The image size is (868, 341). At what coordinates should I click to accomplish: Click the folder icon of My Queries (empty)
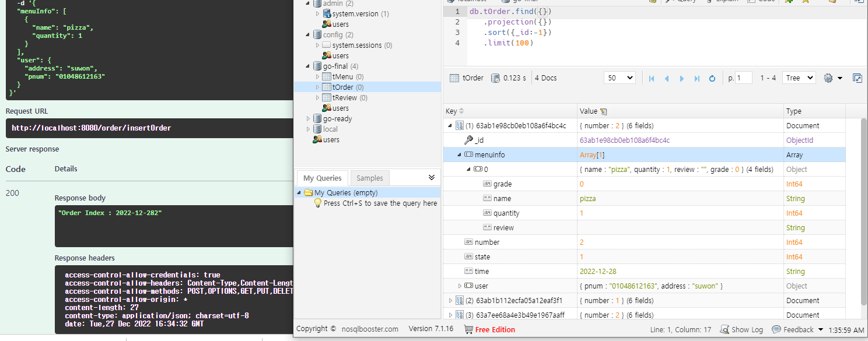pos(308,192)
